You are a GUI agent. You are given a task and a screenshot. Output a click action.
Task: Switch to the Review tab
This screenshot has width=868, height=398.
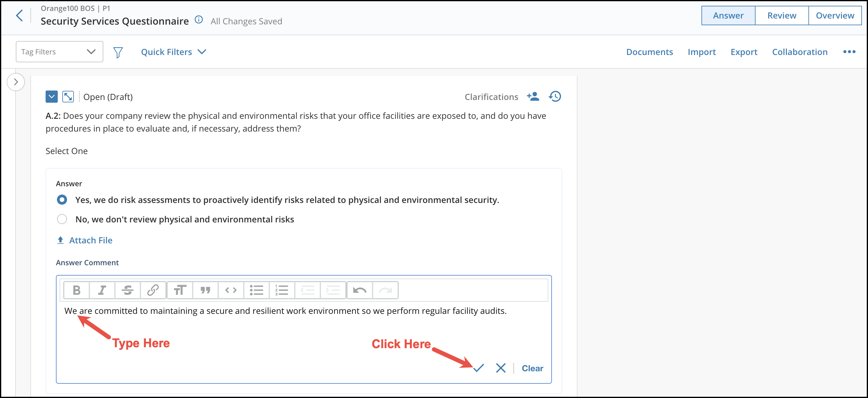(x=781, y=15)
